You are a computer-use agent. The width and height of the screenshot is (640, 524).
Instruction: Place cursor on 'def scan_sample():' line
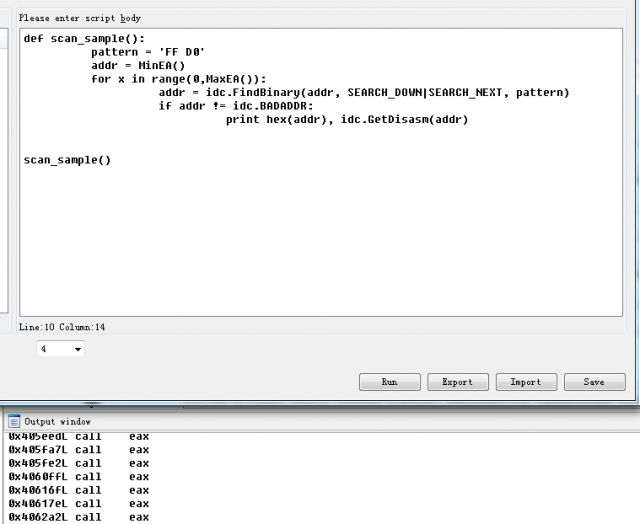click(x=84, y=38)
